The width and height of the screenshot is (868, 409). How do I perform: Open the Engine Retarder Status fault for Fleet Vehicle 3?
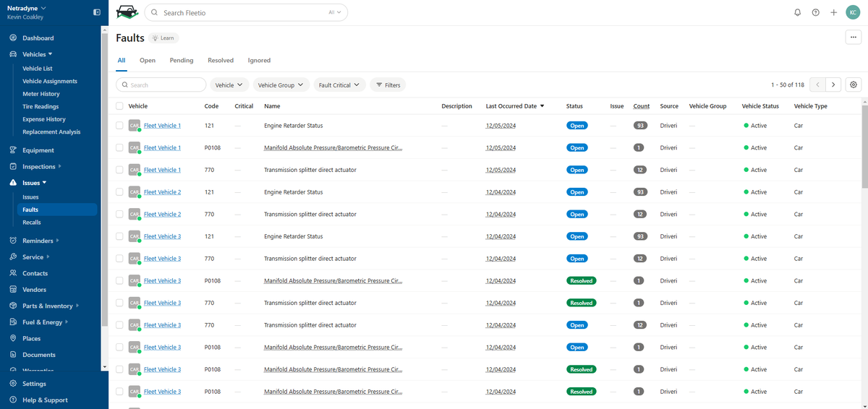click(293, 236)
